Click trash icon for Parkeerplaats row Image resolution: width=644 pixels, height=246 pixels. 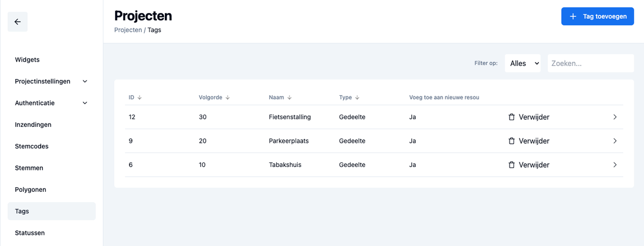tap(511, 141)
